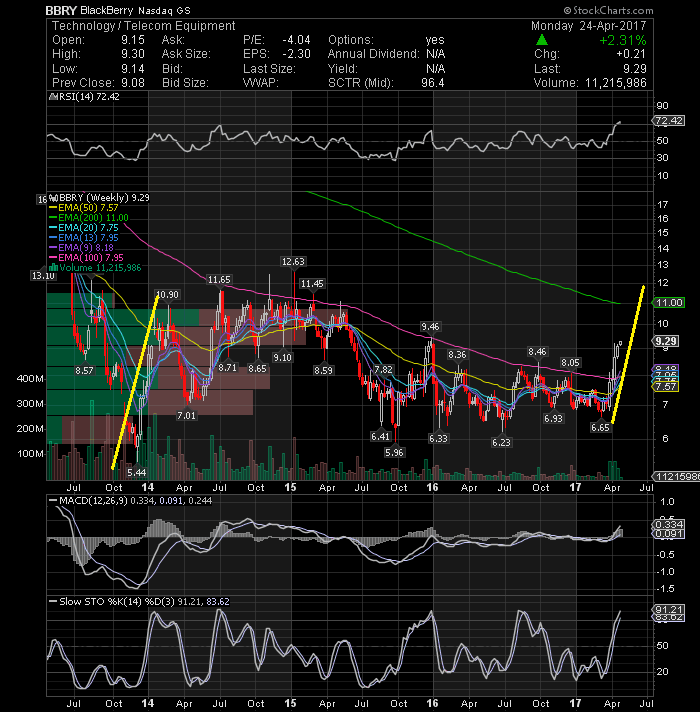Click the volume bars icon in the legend
This screenshot has height=712, width=700.
54,267
